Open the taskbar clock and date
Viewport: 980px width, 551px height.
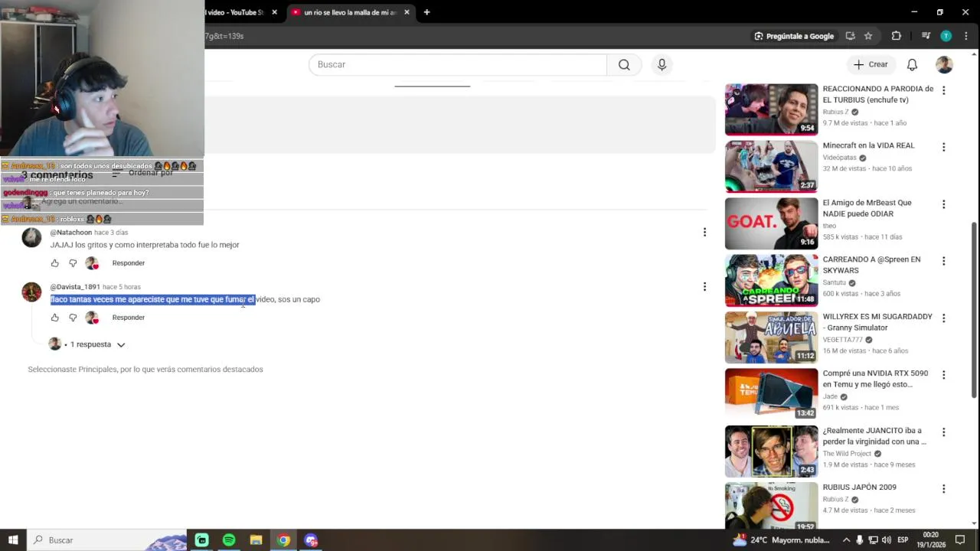930,540
